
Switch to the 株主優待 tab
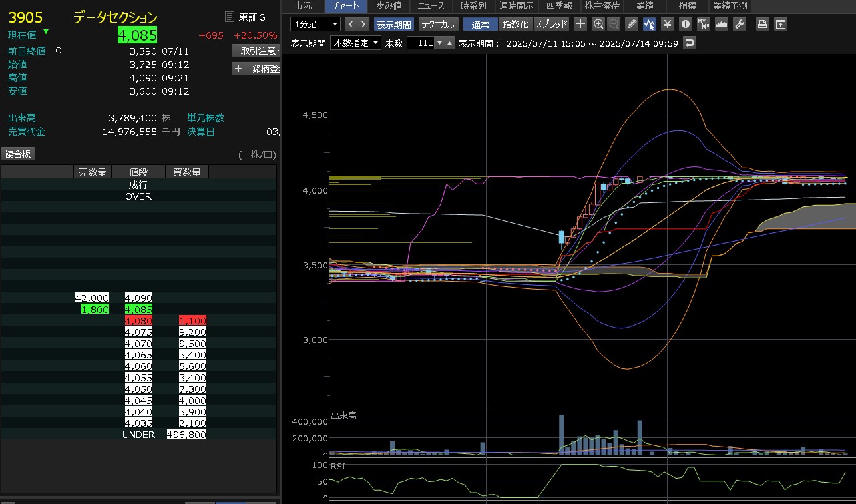[602, 6]
